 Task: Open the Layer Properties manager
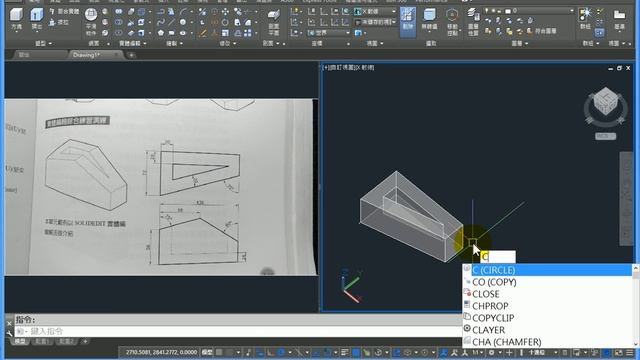pyautogui.click(x=473, y=21)
